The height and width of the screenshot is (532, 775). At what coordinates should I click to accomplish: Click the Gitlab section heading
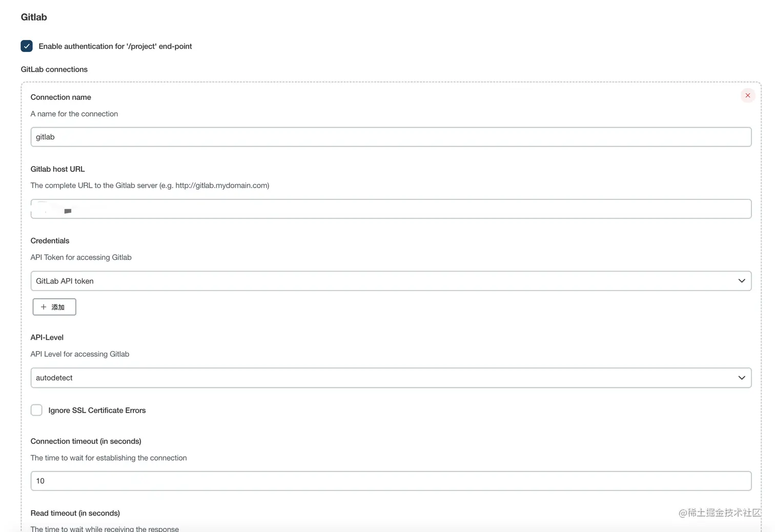[34, 17]
